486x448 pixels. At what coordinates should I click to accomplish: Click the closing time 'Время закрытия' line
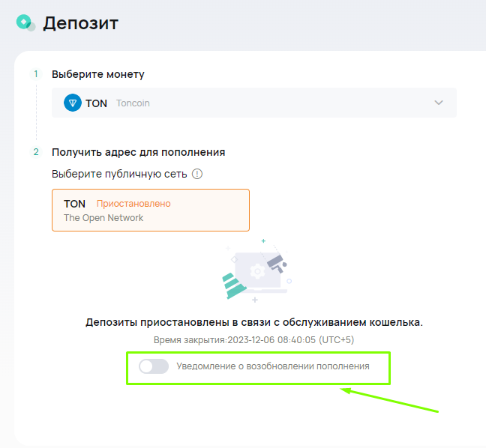pyautogui.click(x=253, y=340)
